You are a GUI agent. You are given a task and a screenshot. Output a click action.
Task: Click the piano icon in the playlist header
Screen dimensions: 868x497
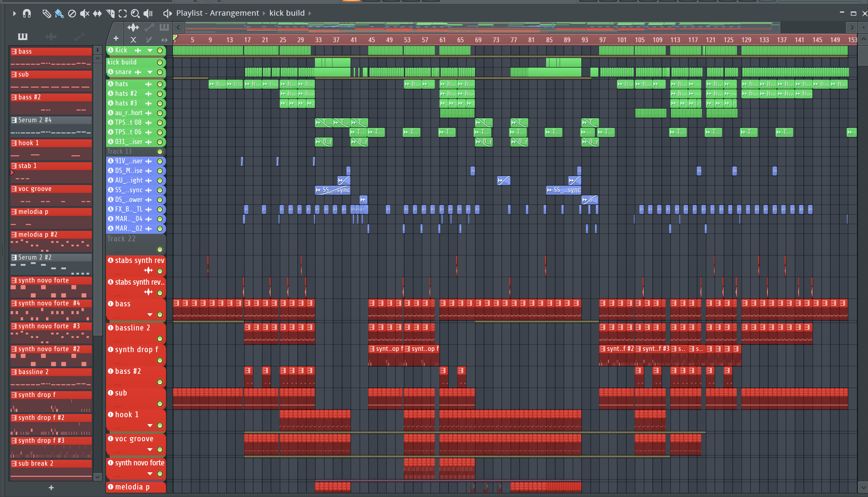(x=164, y=27)
